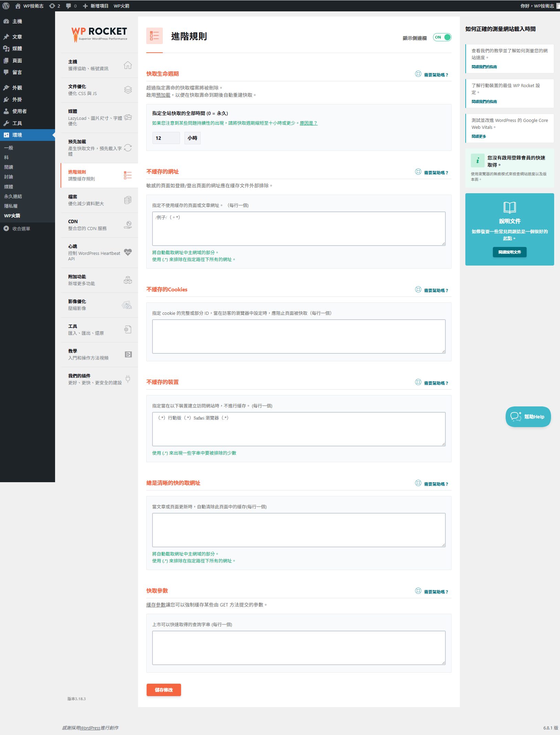This screenshot has width=560, height=735.
Task: Click lifebuoy help icon for 不緩存的Cookies
Action: [418, 290]
